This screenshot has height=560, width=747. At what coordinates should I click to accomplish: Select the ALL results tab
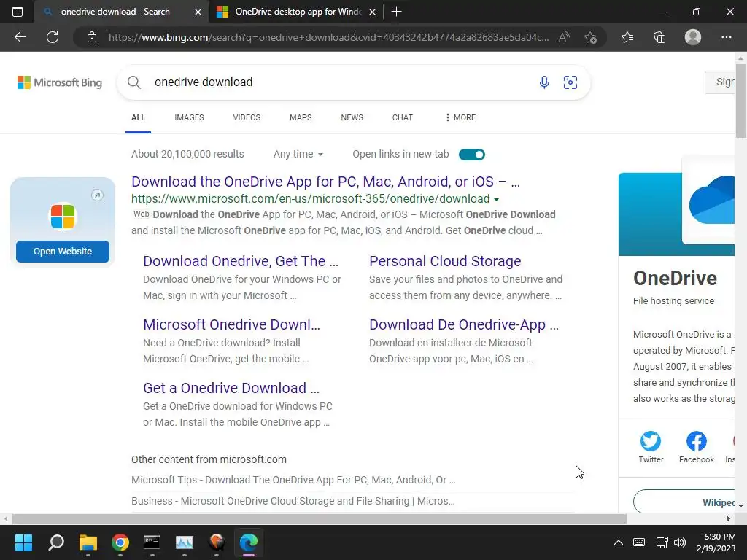(x=138, y=117)
